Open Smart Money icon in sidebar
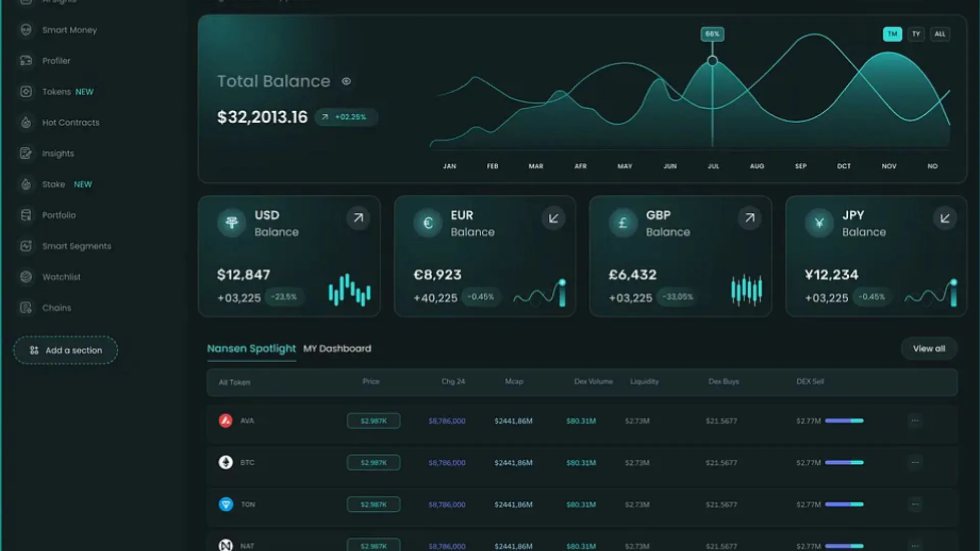Image resolution: width=980 pixels, height=551 pixels. pyautogui.click(x=26, y=30)
